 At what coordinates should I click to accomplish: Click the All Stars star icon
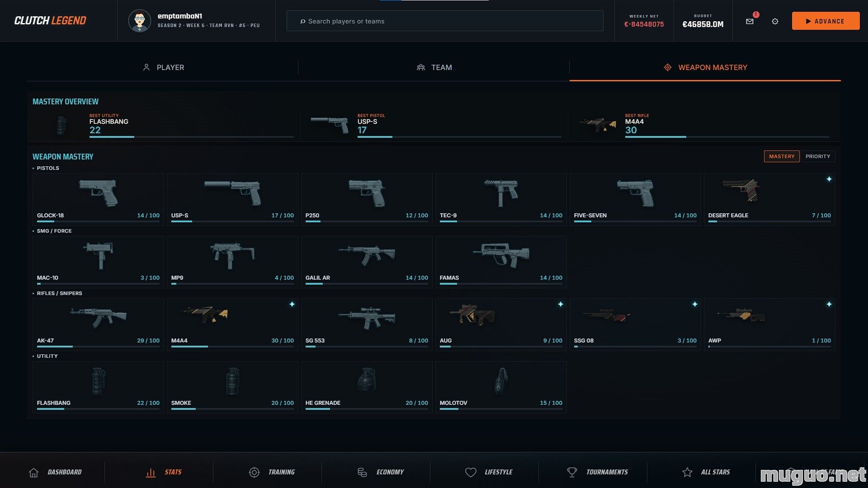coord(687,472)
